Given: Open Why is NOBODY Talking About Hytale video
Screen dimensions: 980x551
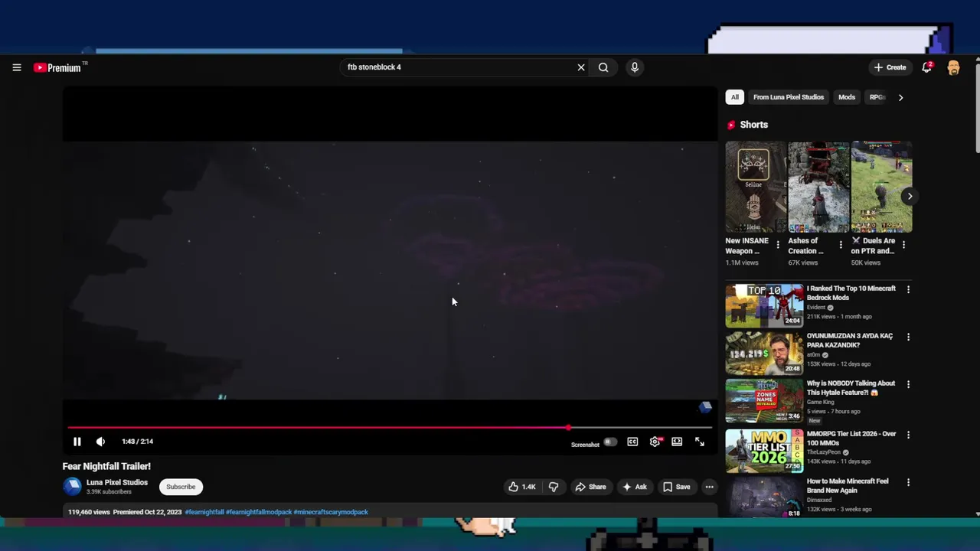Looking at the screenshot, I should tap(851, 388).
